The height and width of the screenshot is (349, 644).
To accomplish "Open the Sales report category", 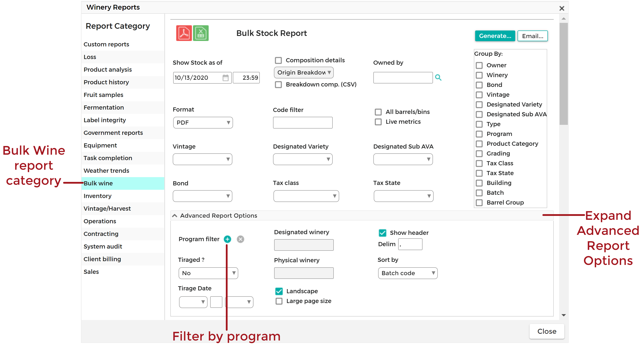I will point(123,272).
